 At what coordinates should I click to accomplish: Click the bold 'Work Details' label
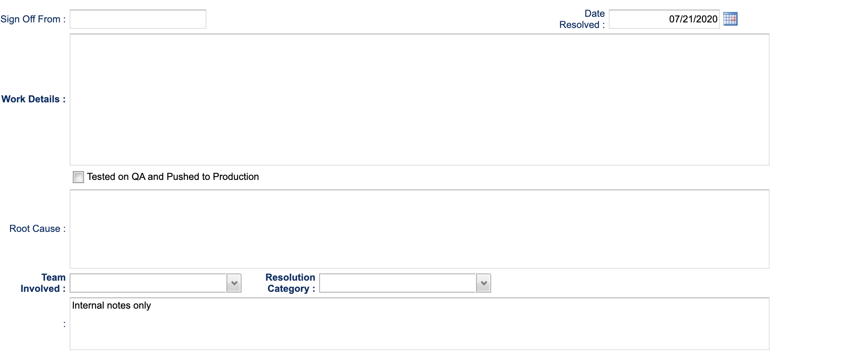33,99
